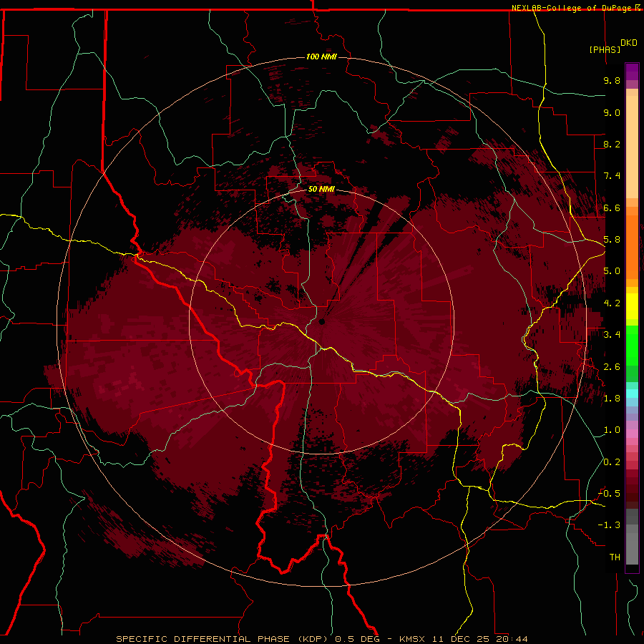Viewport: 644px width, 644px height.
Task: Click the orange segment of the color bar
Action: pos(632,246)
